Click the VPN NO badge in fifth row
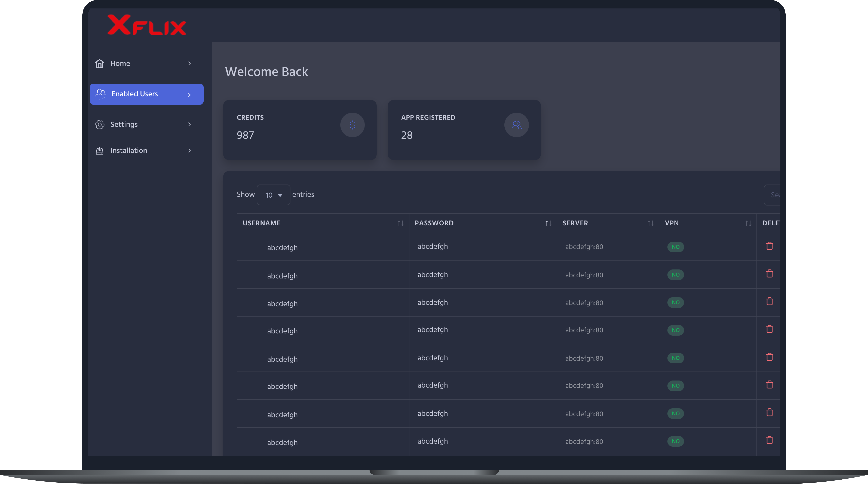The height and width of the screenshot is (484, 868). (x=676, y=358)
